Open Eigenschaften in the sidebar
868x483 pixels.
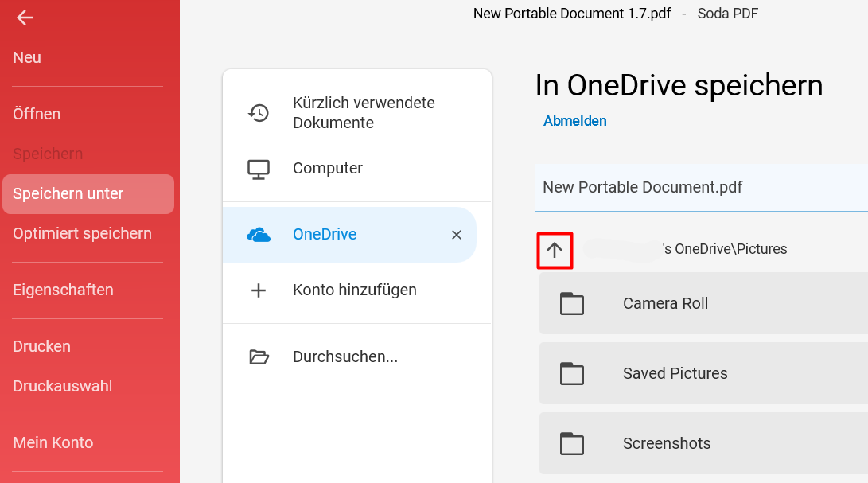pyautogui.click(x=63, y=290)
